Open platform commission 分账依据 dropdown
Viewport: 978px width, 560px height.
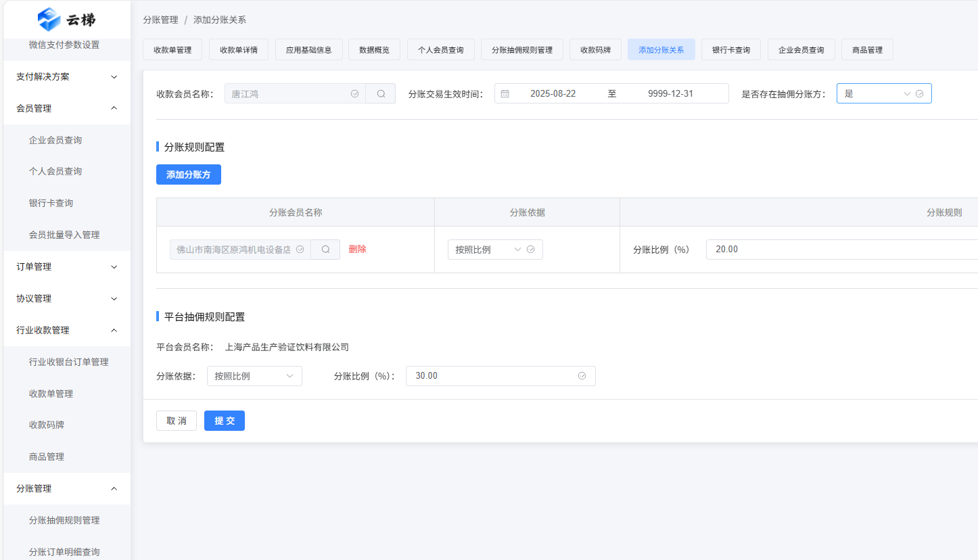254,376
